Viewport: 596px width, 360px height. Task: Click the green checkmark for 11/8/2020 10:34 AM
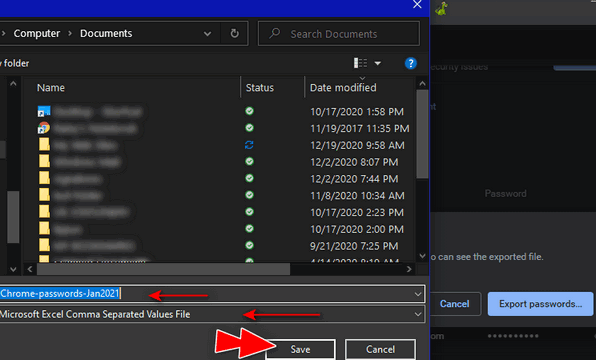[x=249, y=195]
